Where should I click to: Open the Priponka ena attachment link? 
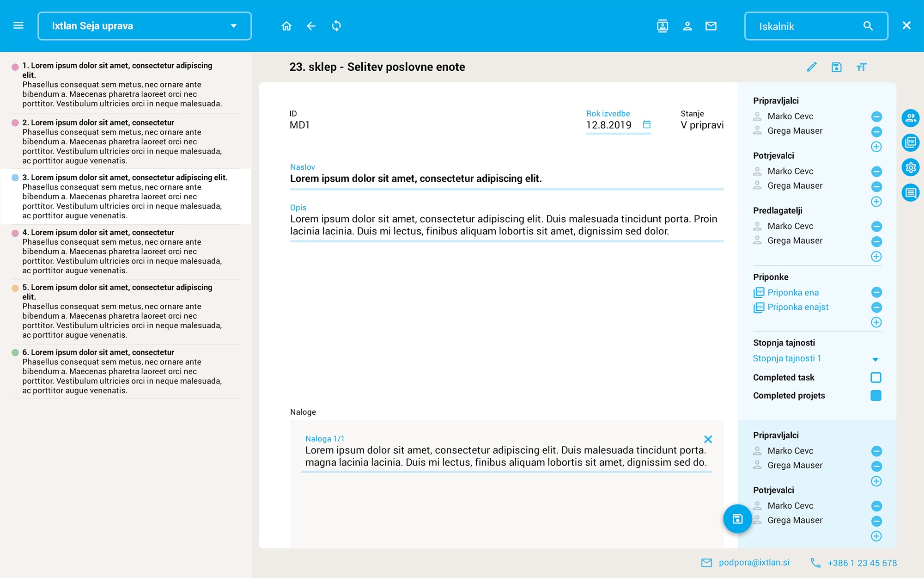[x=793, y=292]
